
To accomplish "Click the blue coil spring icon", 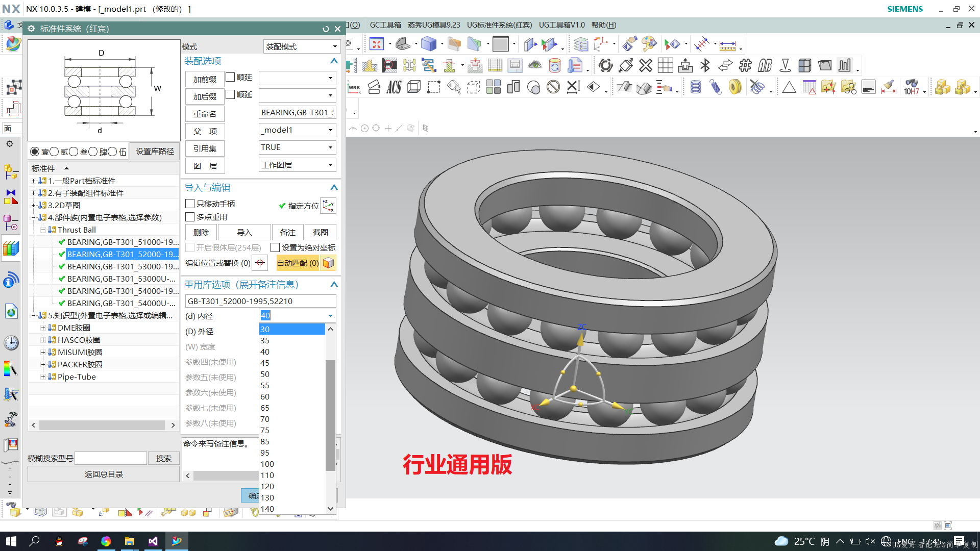I will tap(695, 87).
